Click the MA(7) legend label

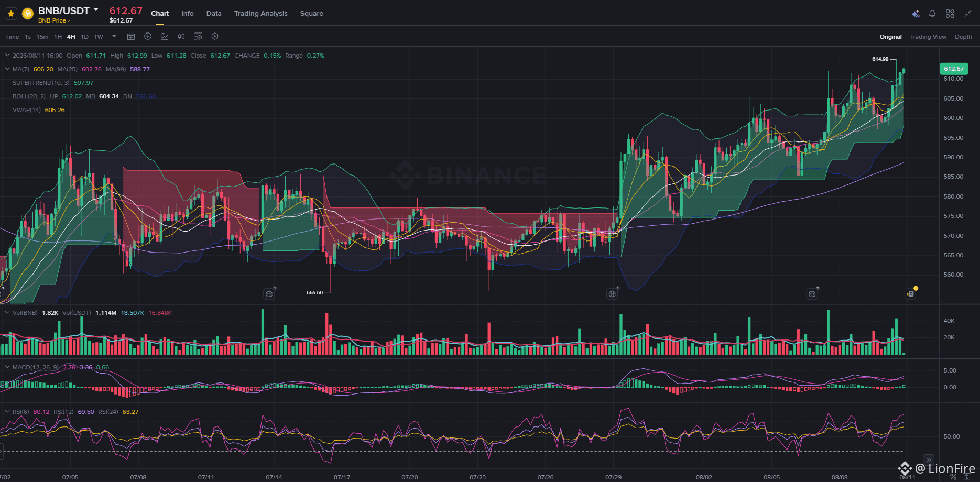pos(21,69)
